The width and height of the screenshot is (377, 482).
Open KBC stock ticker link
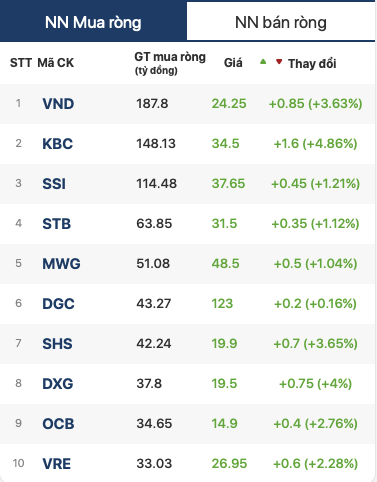click(57, 144)
